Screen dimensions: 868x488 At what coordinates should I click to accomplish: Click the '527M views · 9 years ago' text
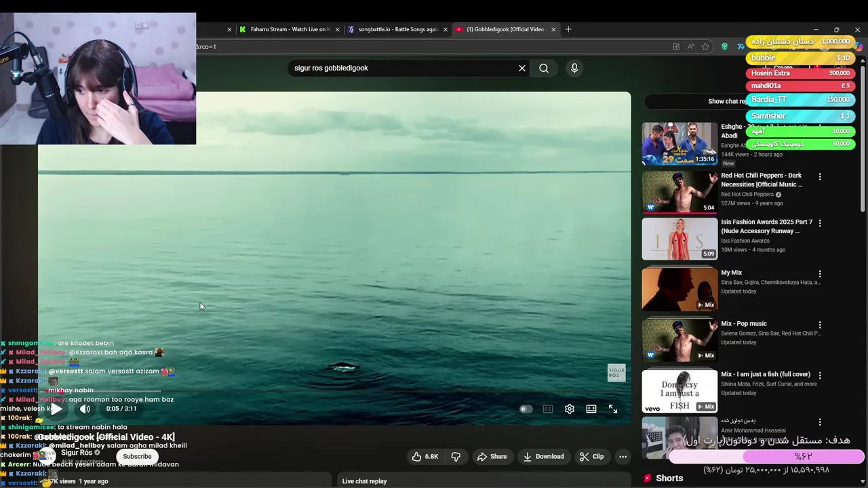coord(751,203)
